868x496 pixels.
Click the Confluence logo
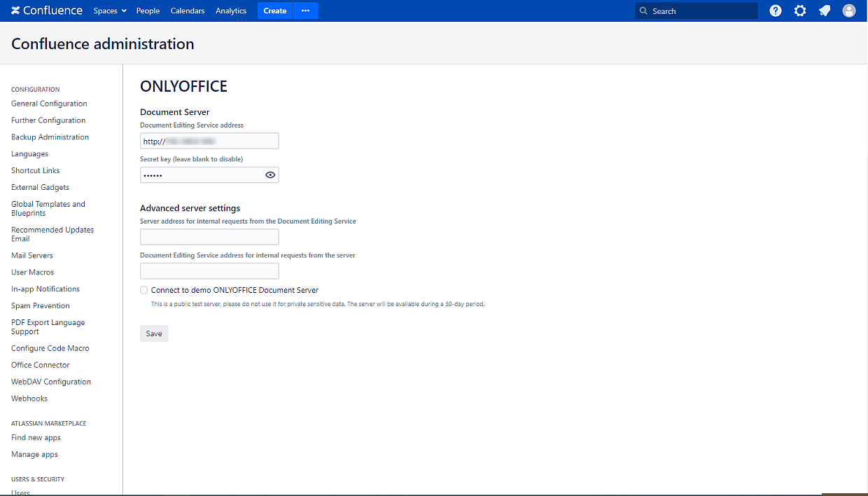click(x=47, y=11)
